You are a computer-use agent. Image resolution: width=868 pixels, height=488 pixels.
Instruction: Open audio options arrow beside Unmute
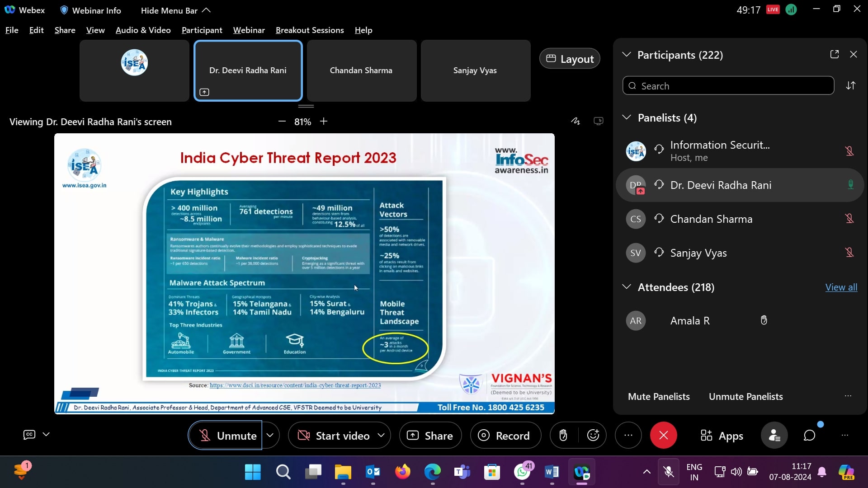270,436
